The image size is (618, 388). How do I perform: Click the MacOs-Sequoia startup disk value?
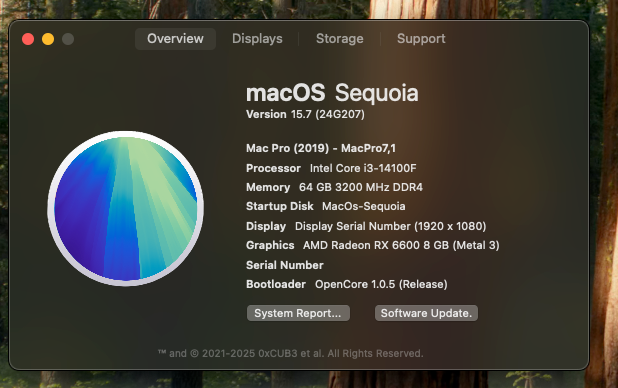tap(363, 206)
